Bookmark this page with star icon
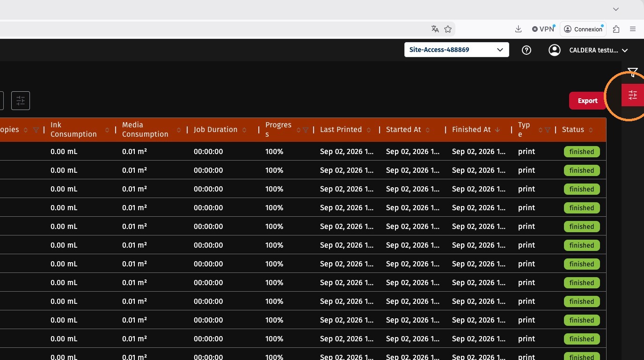The width and height of the screenshot is (644, 360). click(448, 29)
